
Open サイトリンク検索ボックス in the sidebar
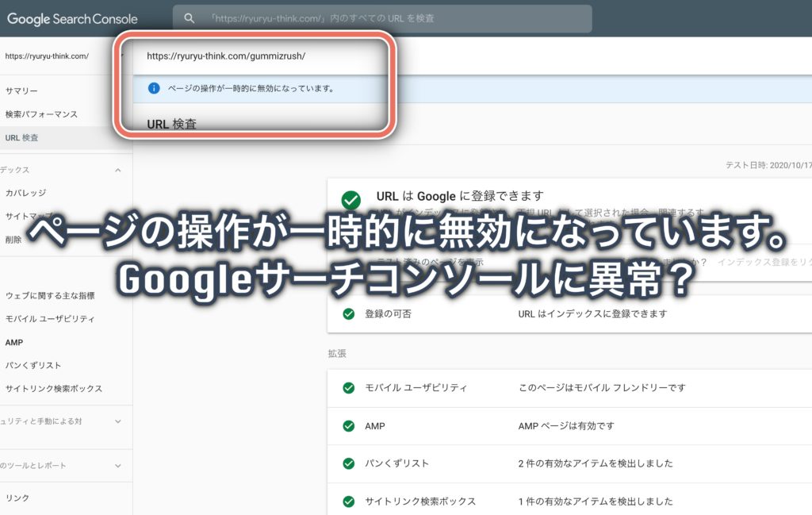pos(54,389)
